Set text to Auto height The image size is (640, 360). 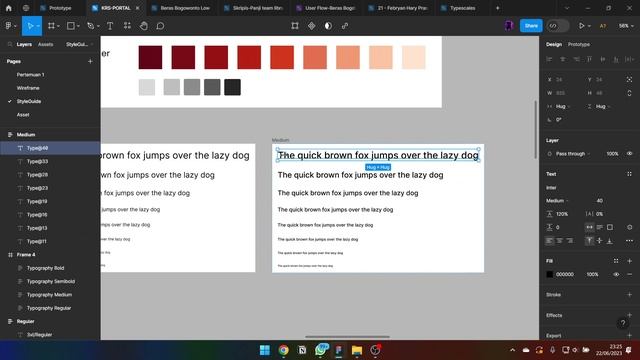600,227
